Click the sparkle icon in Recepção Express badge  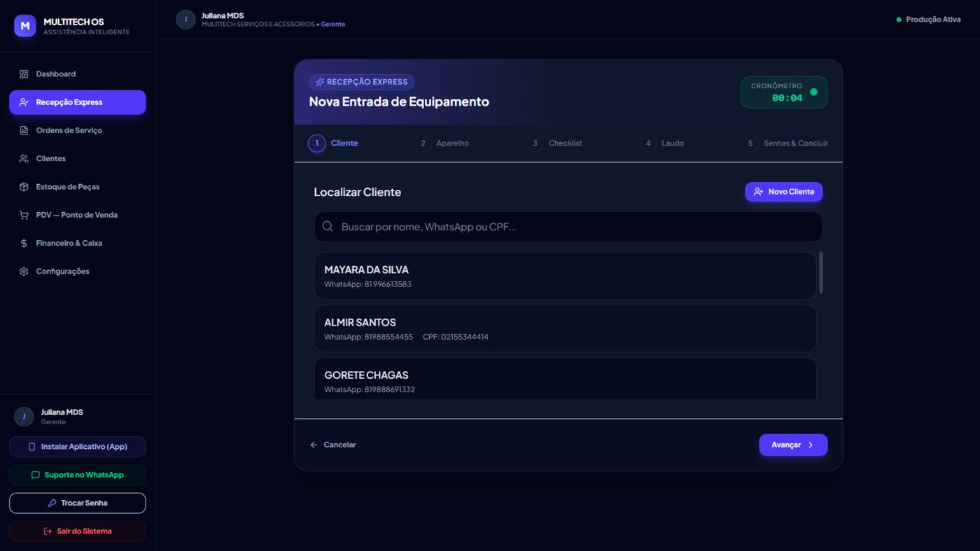coord(320,82)
